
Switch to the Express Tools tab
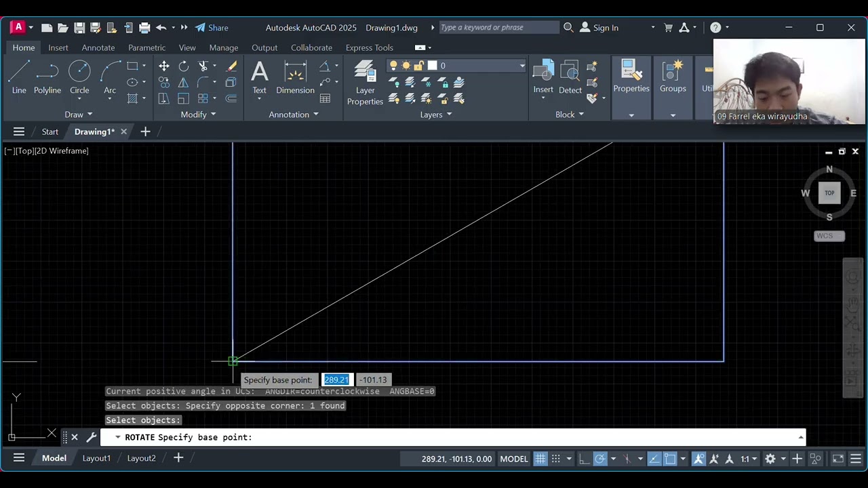pyautogui.click(x=370, y=47)
